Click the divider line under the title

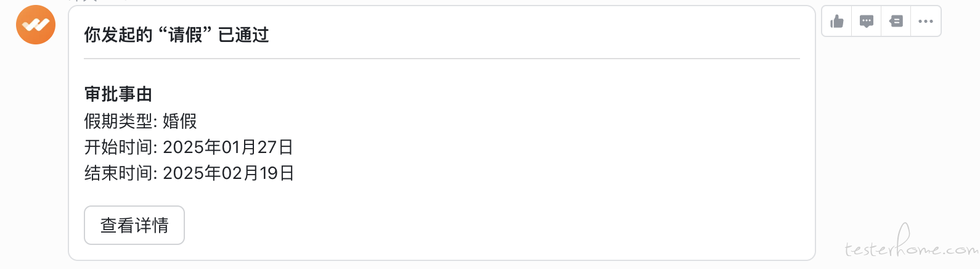coord(442,59)
